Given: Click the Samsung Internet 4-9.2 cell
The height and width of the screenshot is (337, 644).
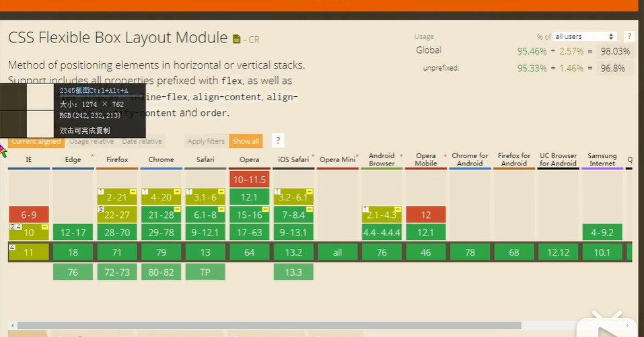Looking at the screenshot, I should click(602, 232).
